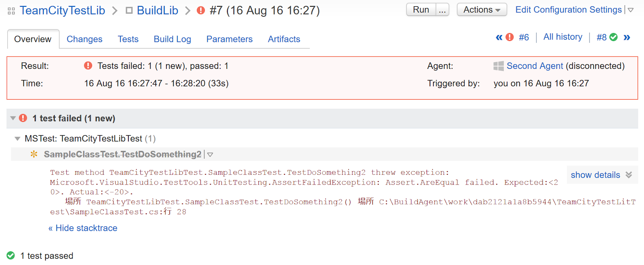This screenshot has width=644, height=265.
Task: Click the red failed status icon beside #7
Action: [201, 10]
